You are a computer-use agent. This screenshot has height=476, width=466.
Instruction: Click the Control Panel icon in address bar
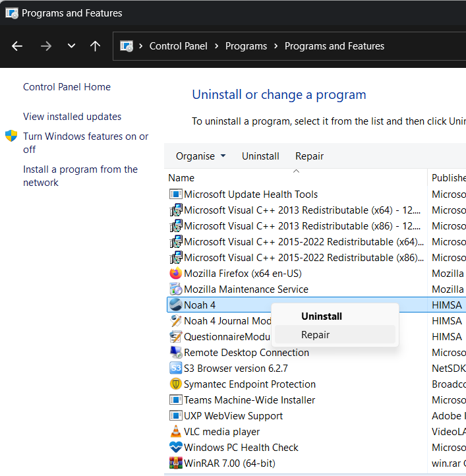[127, 46]
